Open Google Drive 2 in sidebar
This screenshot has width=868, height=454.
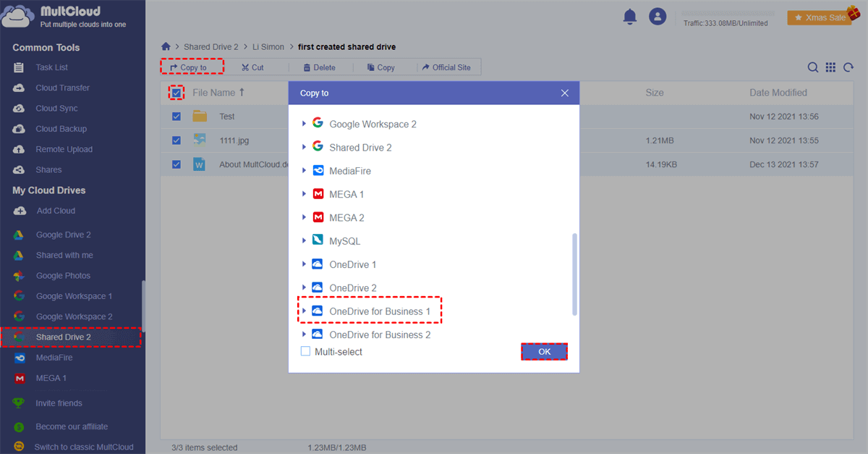pos(63,235)
